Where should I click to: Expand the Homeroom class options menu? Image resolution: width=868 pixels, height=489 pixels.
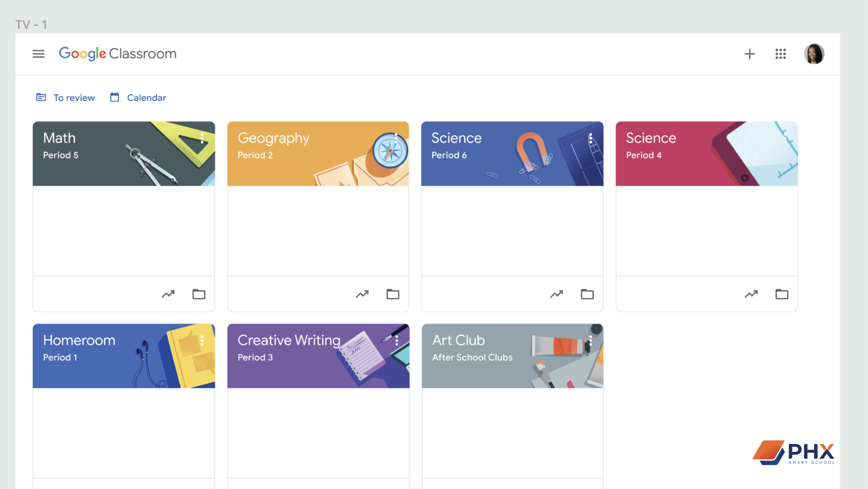[202, 340]
